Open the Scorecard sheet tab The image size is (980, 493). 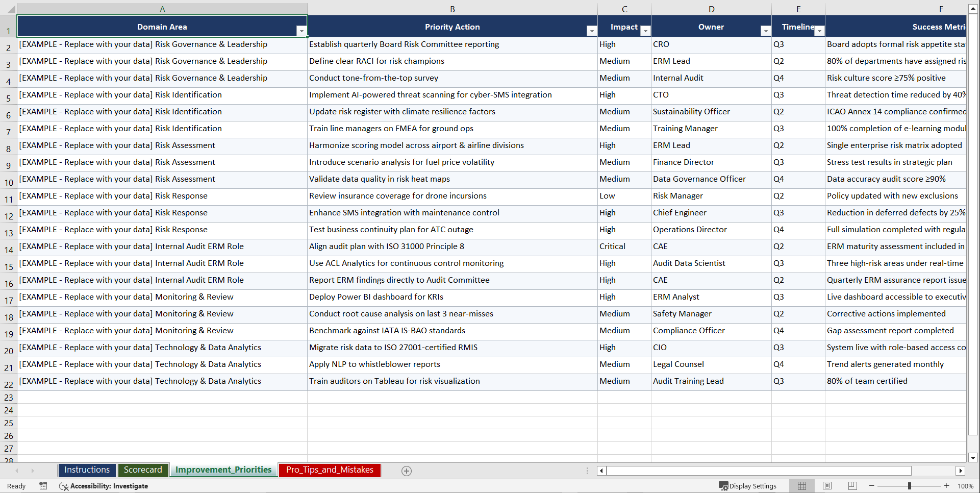(x=143, y=470)
